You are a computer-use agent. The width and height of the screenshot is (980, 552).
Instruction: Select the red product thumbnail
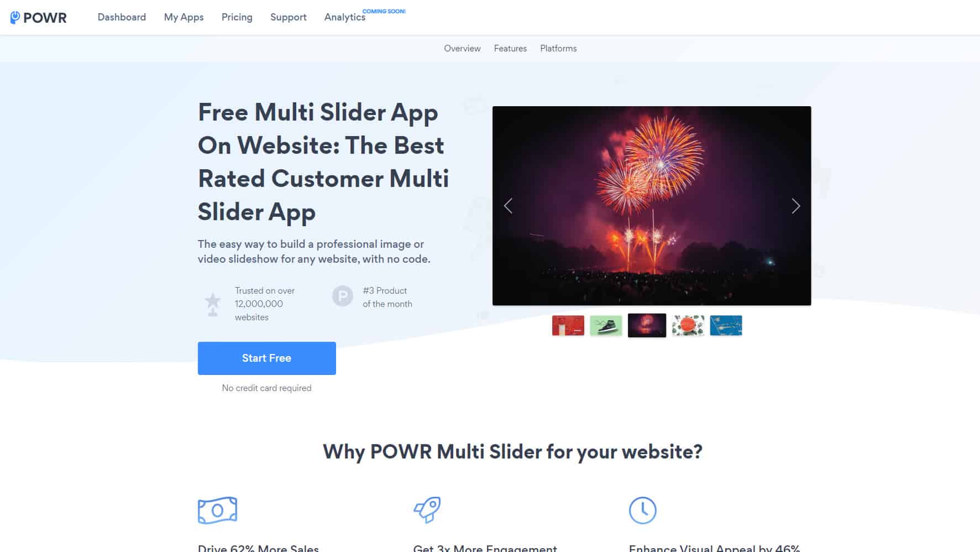pos(568,326)
